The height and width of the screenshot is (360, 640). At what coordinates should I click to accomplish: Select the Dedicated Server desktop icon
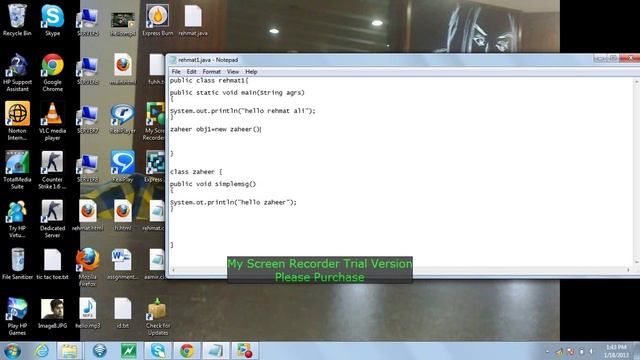[x=52, y=219]
